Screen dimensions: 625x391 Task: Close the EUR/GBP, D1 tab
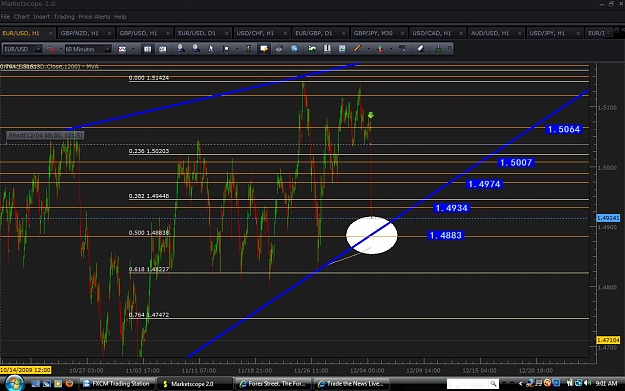click(x=344, y=33)
